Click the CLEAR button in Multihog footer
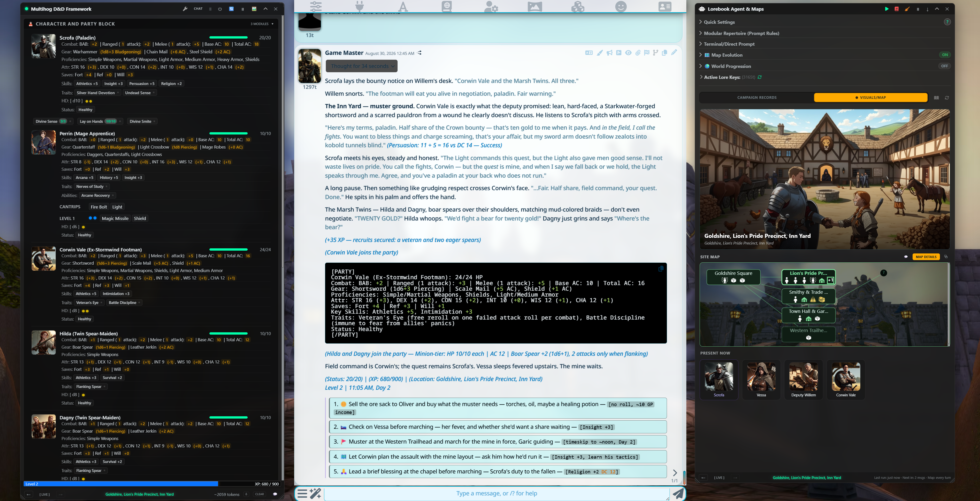This screenshot has height=501, width=980. (x=259, y=494)
